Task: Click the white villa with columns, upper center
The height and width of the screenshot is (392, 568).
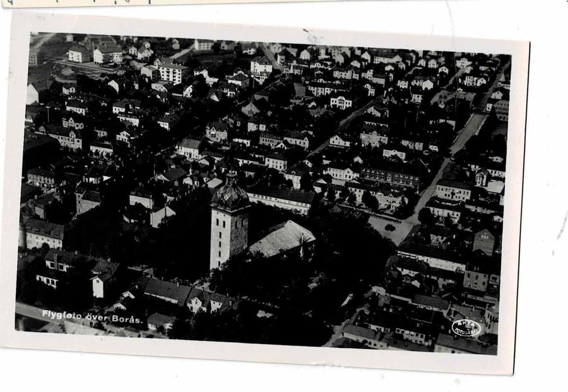Action: point(341,102)
